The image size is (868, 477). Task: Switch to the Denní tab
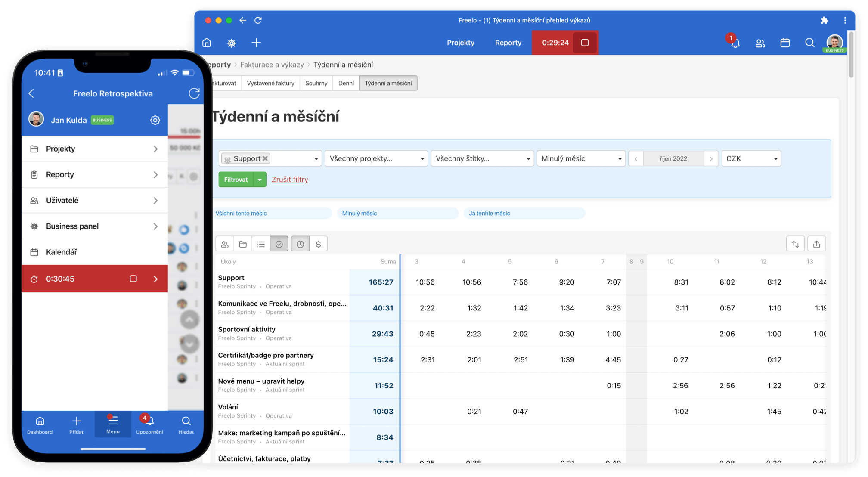click(346, 83)
